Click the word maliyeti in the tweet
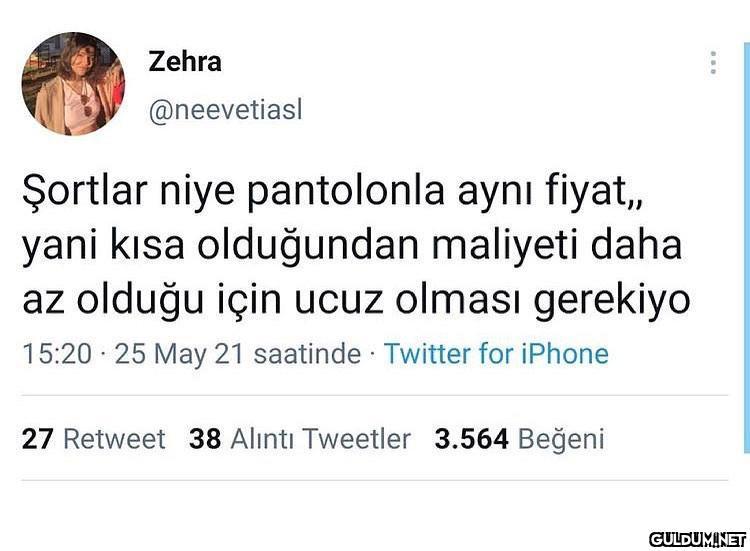750x551 pixels. [x=505, y=245]
